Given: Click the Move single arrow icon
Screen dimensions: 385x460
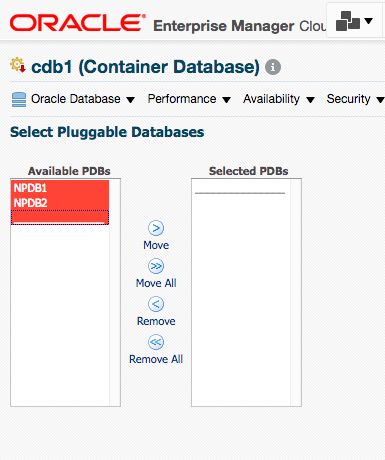Looking at the screenshot, I should 156,229.
